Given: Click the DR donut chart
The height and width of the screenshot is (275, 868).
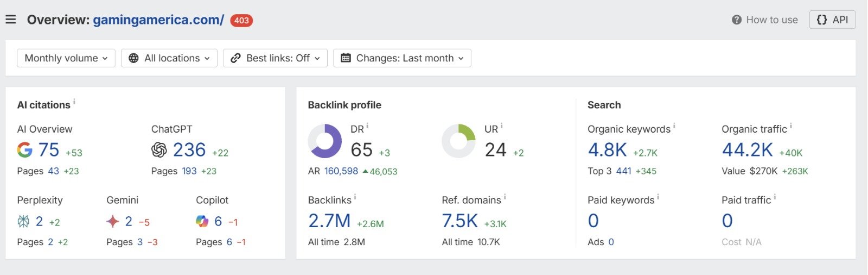Looking at the screenshot, I should (324, 141).
